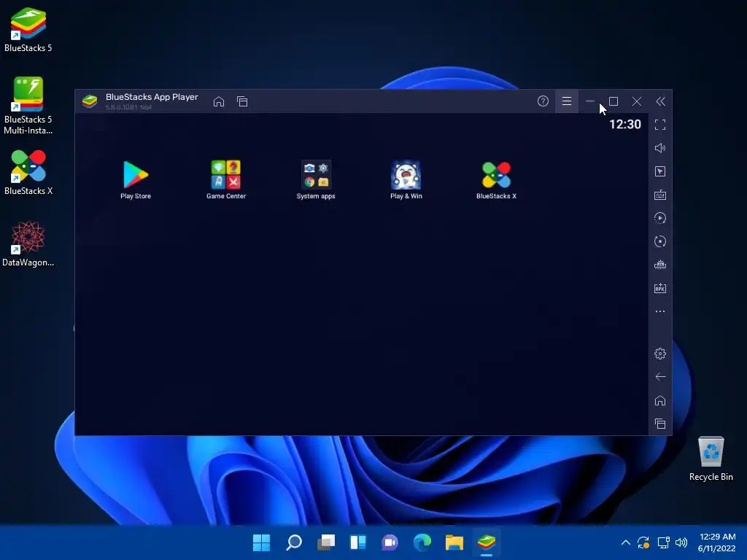Open the macro recorder
The width and height of the screenshot is (747, 560).
[x=659, y=218]
